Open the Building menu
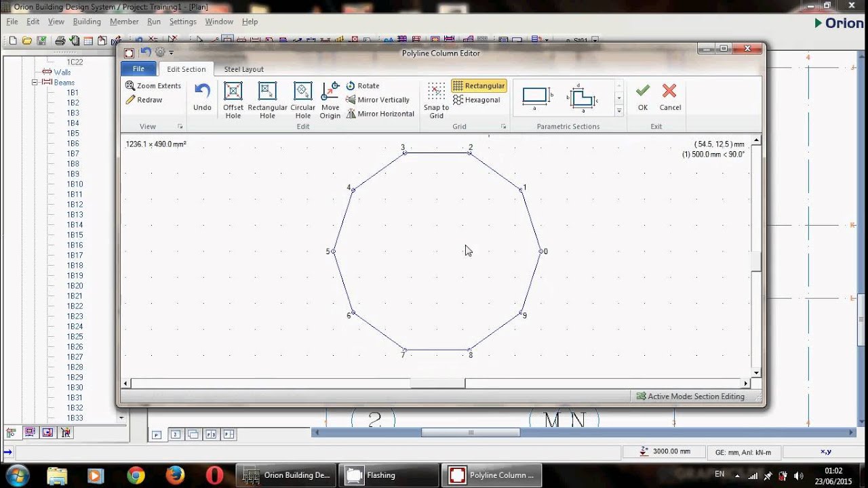 point(87,22)
